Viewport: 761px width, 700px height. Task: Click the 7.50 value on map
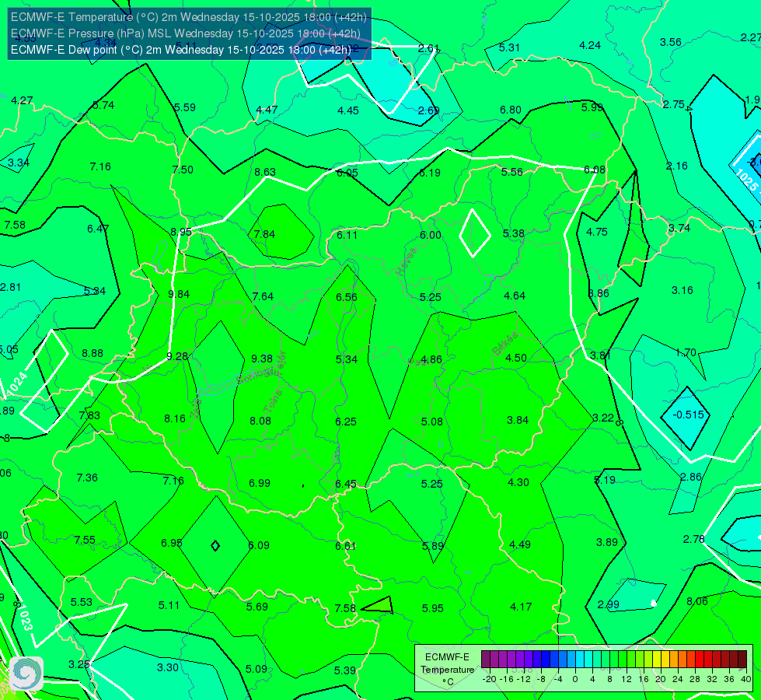183,170
